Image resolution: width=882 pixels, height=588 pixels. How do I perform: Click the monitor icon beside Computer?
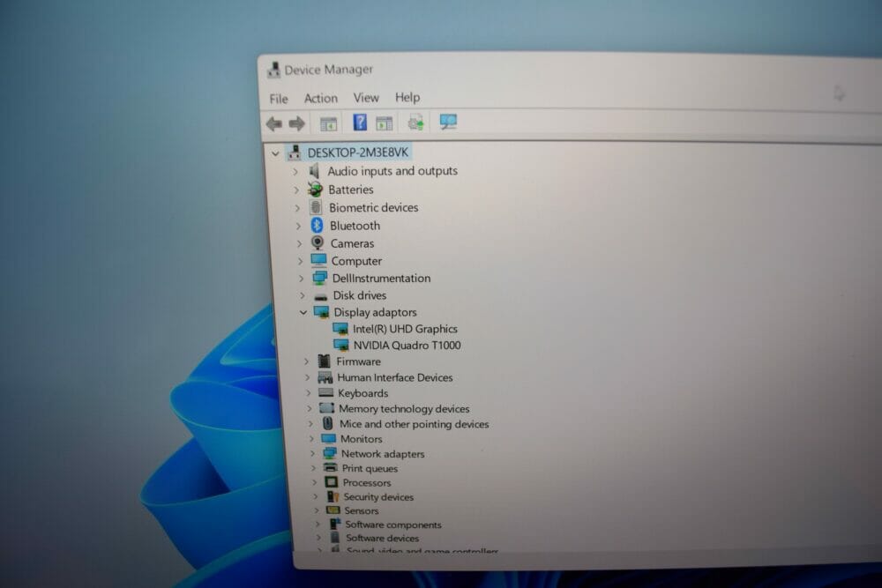point(319,260)
